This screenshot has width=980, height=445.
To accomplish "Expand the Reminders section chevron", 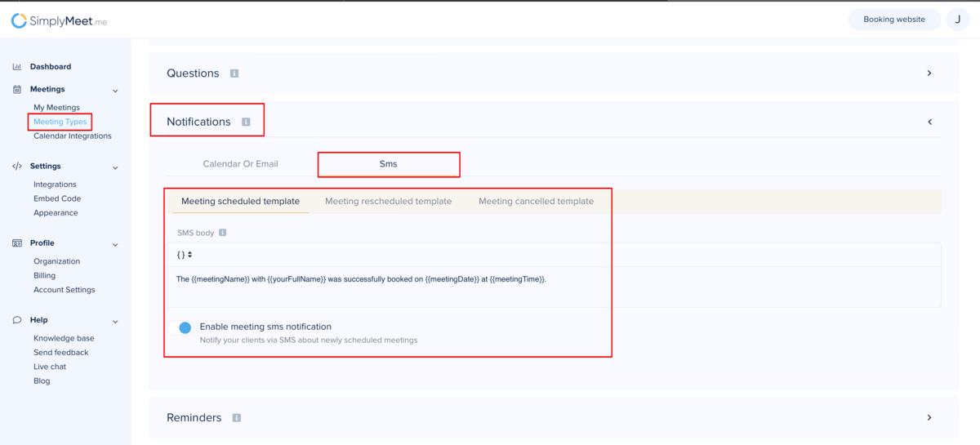I will point(929,417).
